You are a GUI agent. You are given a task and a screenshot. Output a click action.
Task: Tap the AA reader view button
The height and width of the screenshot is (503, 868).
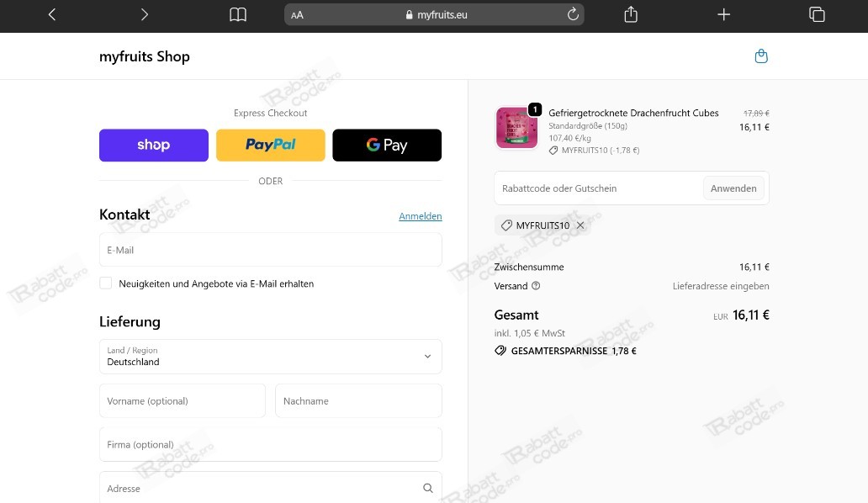coord(297,15)
